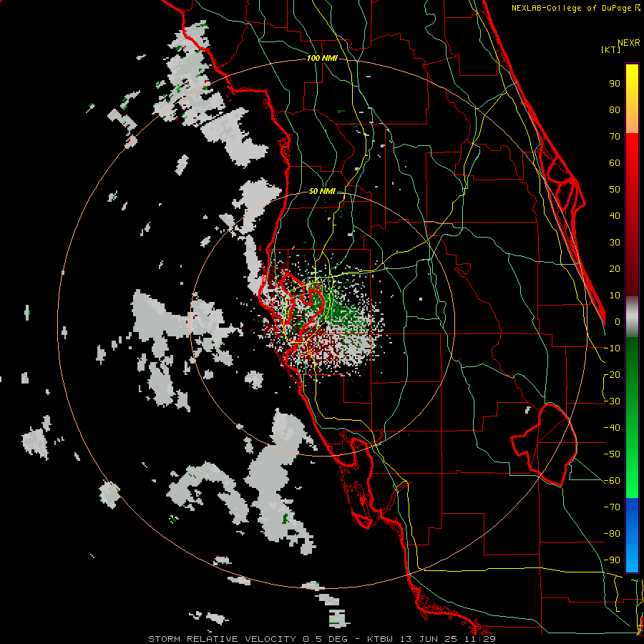Image resolution: width=644 pixels, height=644 pixels.
Task: Select the -90 value on velocity scale
Action: coord(612,560)
